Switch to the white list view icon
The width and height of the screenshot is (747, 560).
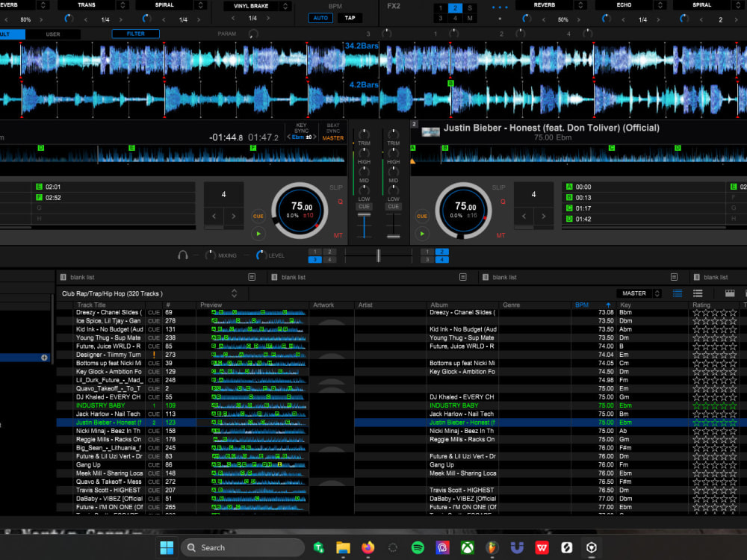coord(698,293)
